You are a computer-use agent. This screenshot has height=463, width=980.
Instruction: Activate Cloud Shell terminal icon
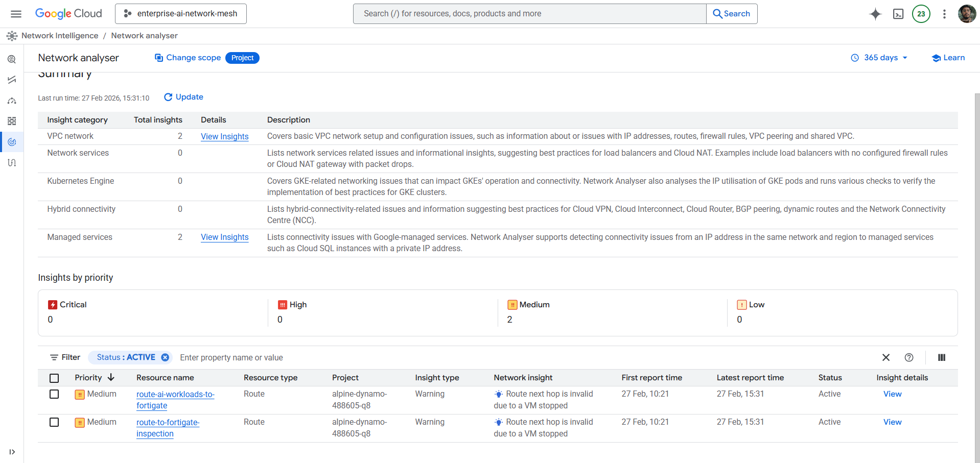898,14
